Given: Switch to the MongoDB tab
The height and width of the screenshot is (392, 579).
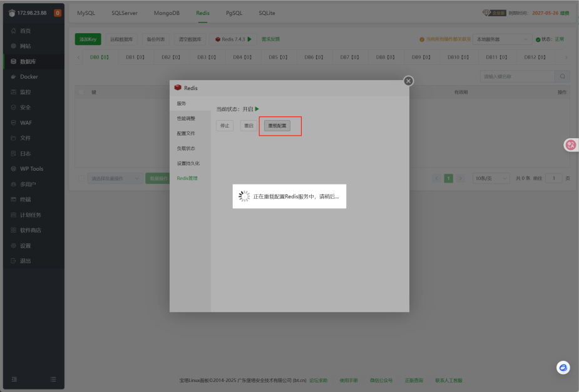Looking at the screenshot, I should point(167,13).
